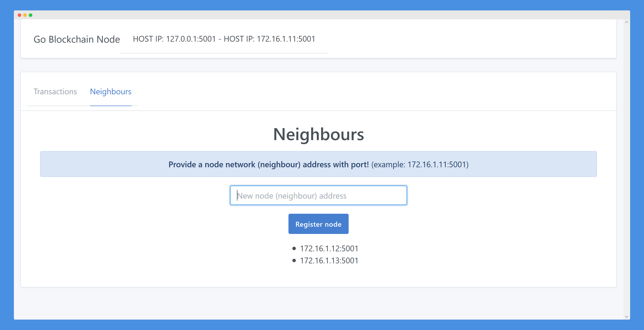Select the Neighbours tab
The width and height of the screenshot is (644, 330).
(x=110, y=92)
